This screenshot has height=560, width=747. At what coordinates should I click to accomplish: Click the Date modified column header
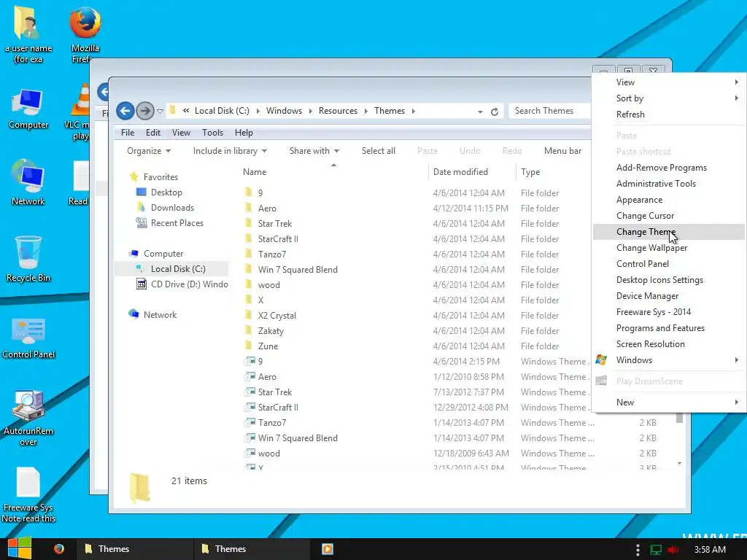[472, 172]
